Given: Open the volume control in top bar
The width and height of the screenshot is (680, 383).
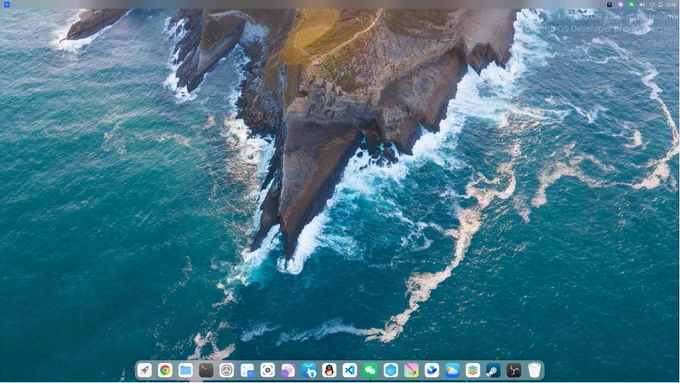Looking at the screenshot, I should coord(642,4).
